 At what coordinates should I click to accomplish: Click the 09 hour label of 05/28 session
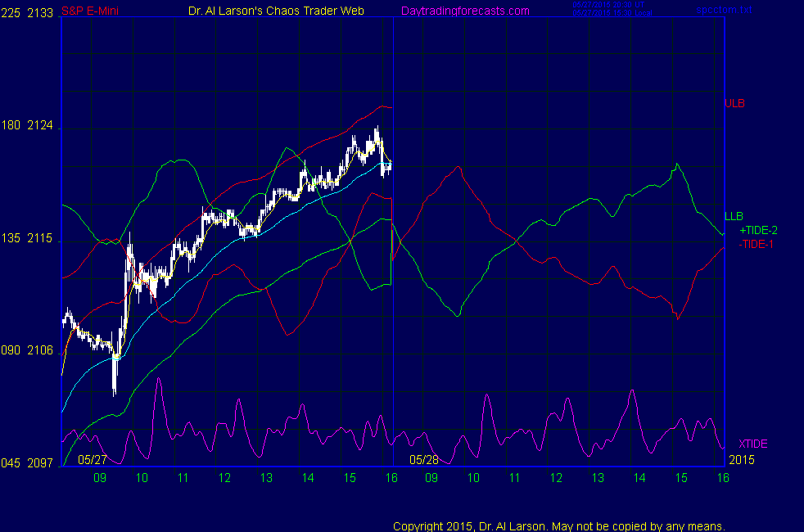tap(431, 478)
